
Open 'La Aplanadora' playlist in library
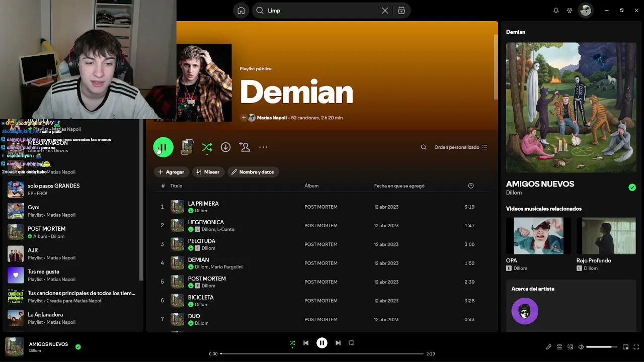73,318
